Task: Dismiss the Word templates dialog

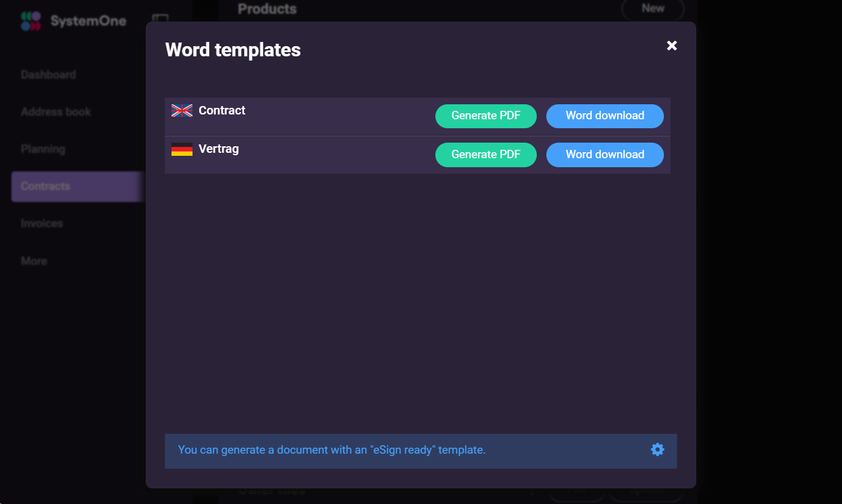Action: click(672, 46)
